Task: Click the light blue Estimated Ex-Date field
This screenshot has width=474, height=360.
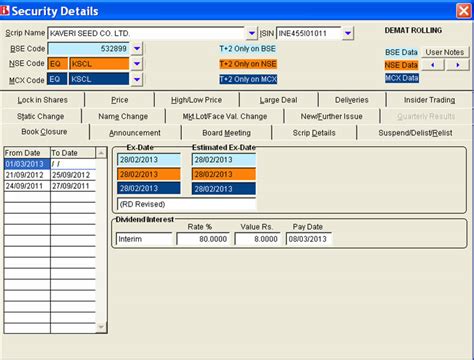Action: (224, 160)
